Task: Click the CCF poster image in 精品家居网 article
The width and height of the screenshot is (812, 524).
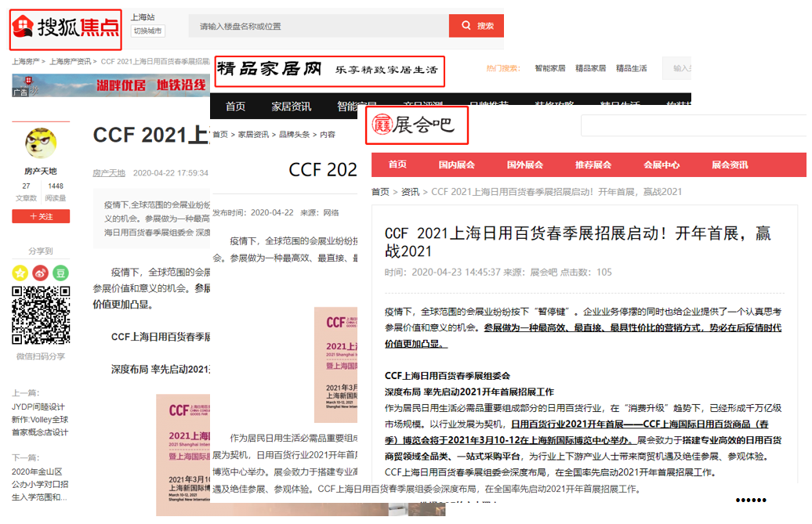Action: [335, 365]
